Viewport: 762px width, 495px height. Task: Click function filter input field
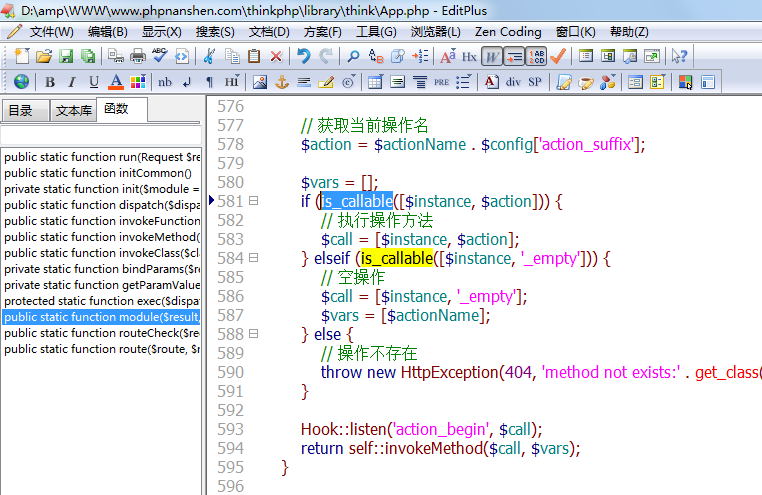coord(101,135)
